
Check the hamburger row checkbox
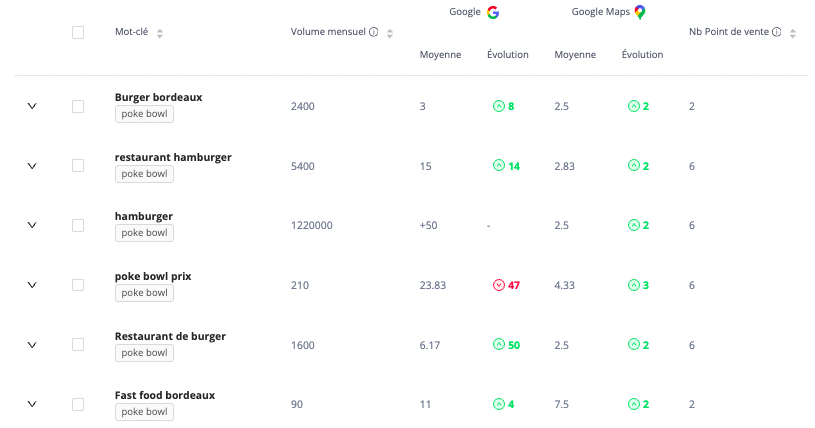[78, 225]
